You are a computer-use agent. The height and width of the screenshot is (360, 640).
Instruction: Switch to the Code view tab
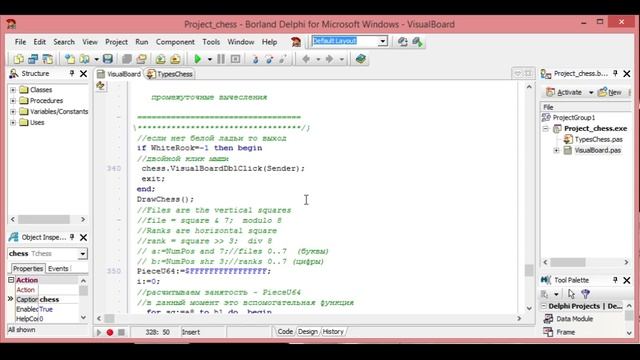point(285,332)
